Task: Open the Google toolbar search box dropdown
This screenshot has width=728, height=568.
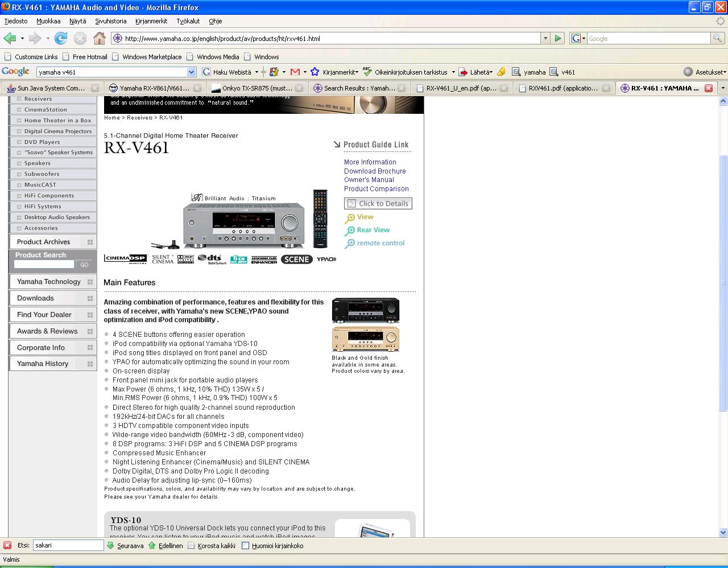Action: point(191,72)
